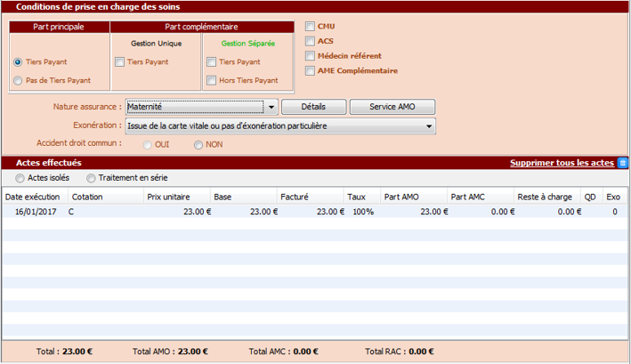The image size is (631, 364).
Task: Check Tiers Payant under Gestion Unique
Action: click(120, 62)
